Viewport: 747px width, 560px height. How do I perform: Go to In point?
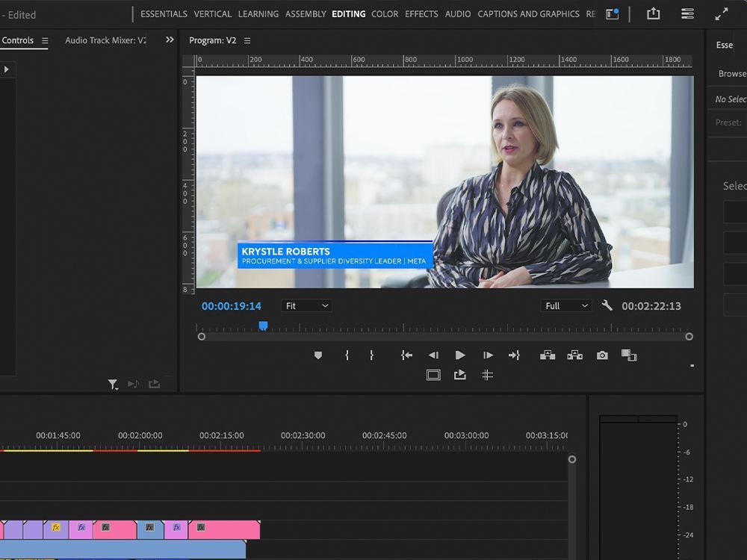pos(406,355)
